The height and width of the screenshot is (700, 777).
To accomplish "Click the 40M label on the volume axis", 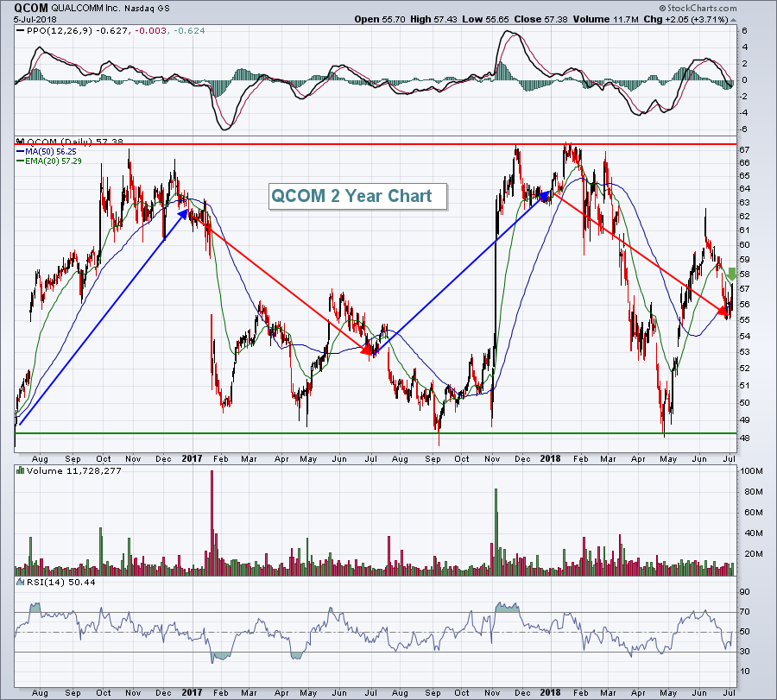I will coord(753,533).
